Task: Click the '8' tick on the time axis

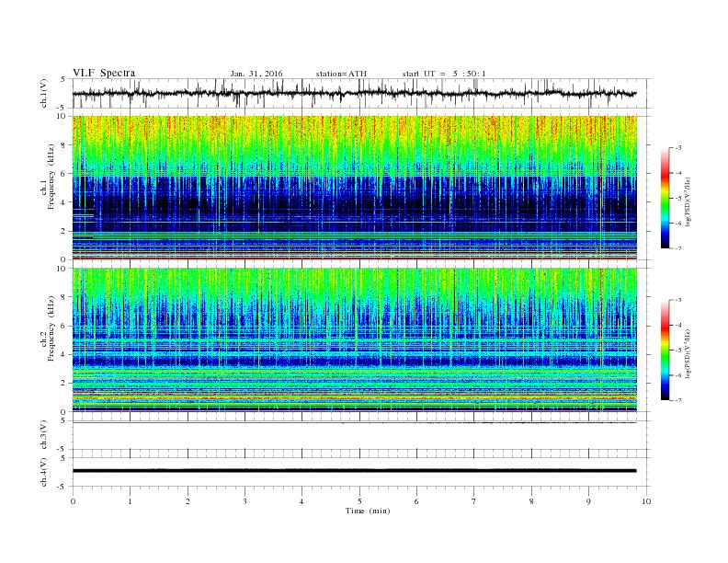Action: click(531, 501)
